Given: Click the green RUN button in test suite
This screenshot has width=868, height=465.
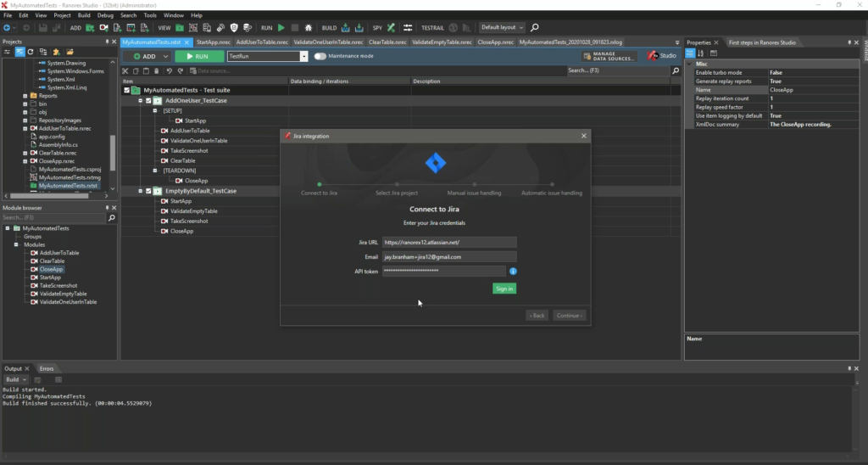Looking at the screenshot, I should (199, 56).
